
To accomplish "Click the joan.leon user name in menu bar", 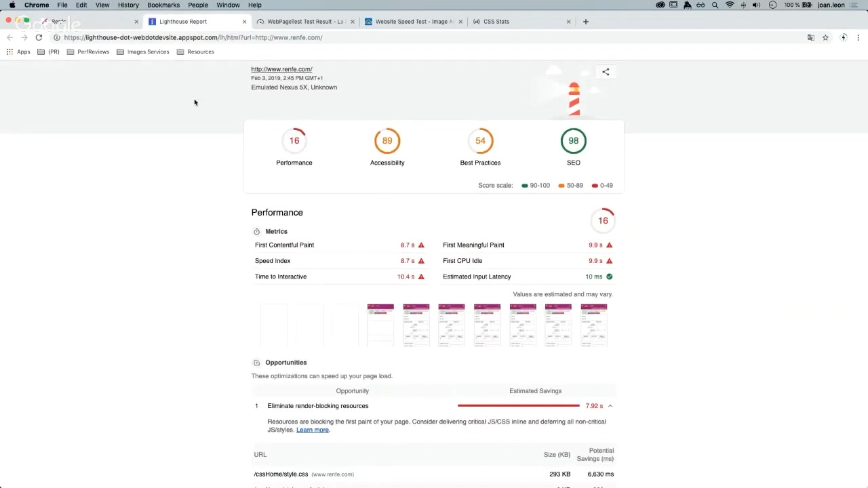I will (x=831, y=5).
